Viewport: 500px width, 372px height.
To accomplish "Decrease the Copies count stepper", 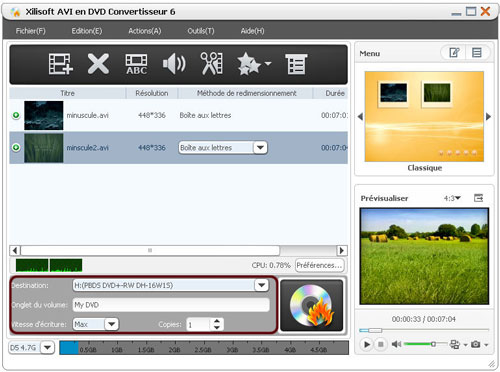I will [x=217, y=327].
